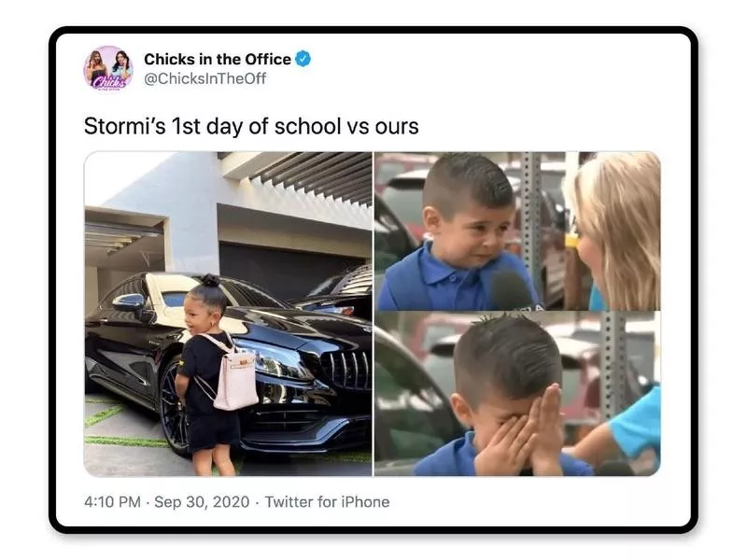Open the Chicks in the Office profile avatar
The width and height of the screenshot is (747, 560).
pyautogui.click(x=108, y=68)
